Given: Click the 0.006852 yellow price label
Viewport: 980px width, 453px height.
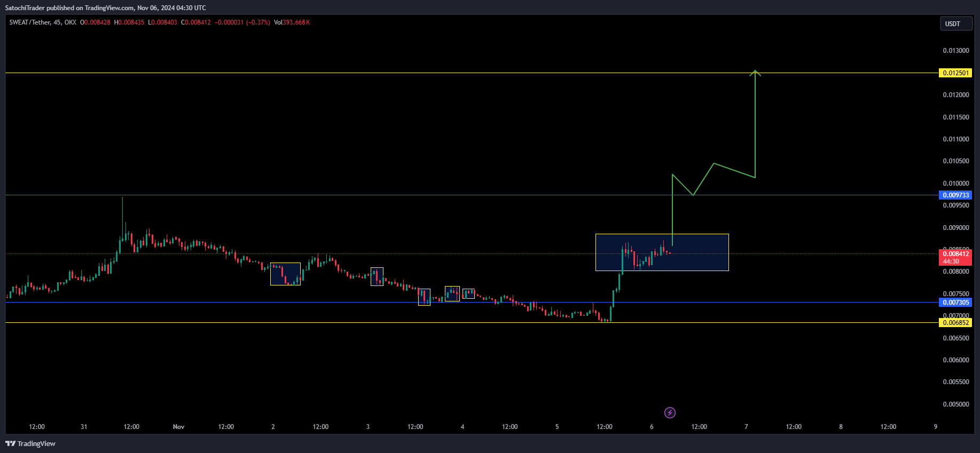Looking at the screenshot, I should tap(955, 323).
